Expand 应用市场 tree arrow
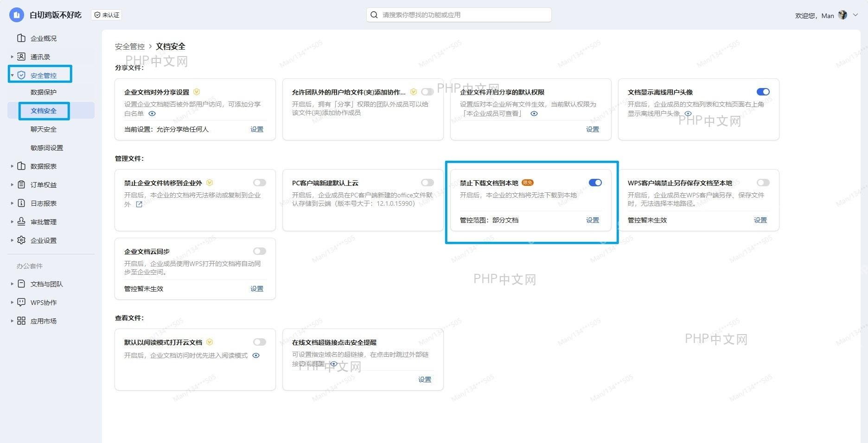Screen dimensions: 868x443 12,321
